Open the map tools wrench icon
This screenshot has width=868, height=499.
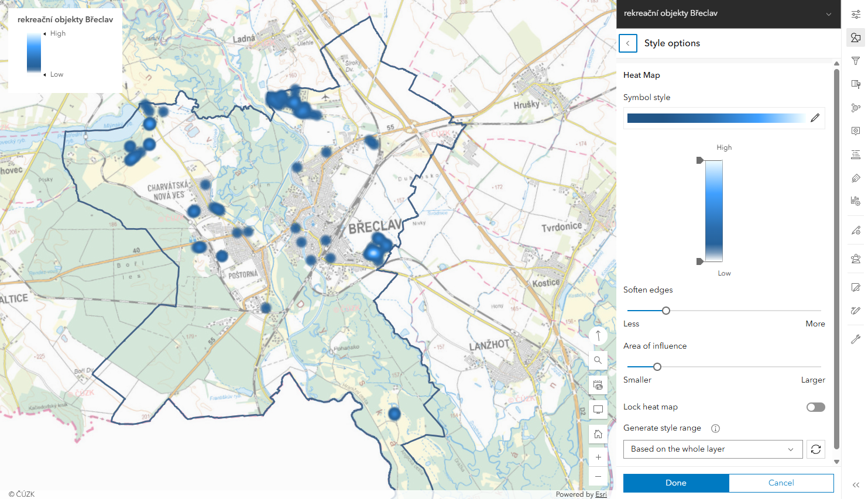[855, 339]
